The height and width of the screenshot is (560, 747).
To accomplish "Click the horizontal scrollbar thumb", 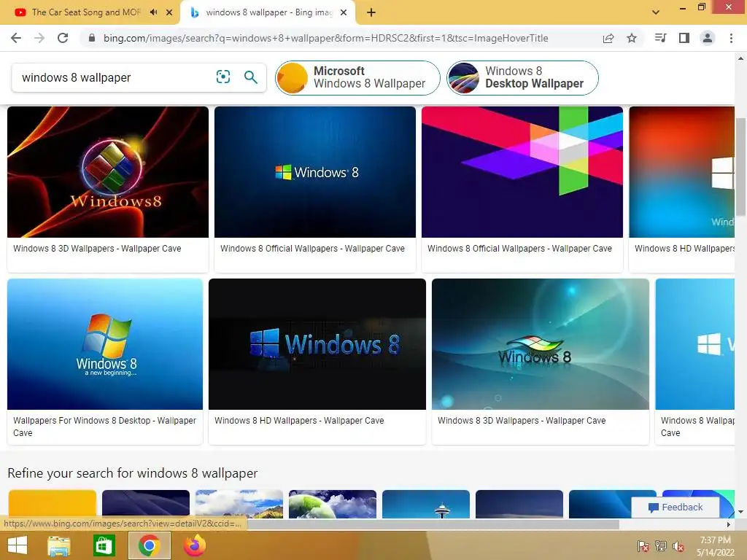I will coord(433,524).
